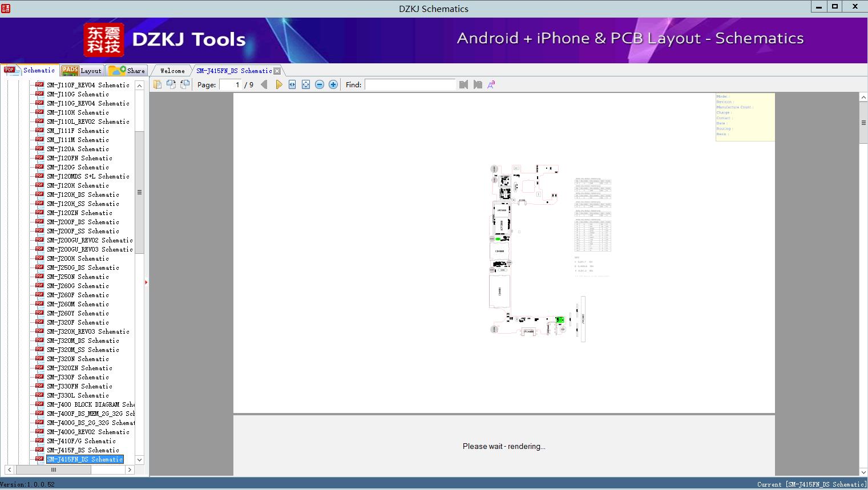Switch to the Schematic tab

pyautogui.click(x=30, y=70)
